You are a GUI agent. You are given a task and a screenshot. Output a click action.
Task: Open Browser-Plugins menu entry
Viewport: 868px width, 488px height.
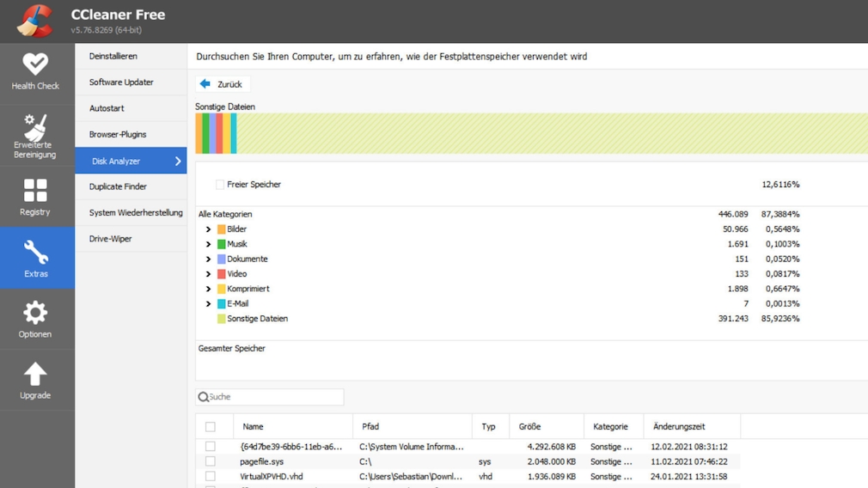tap(131, 134)
